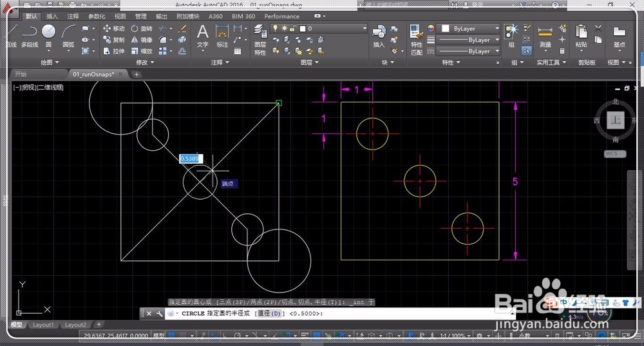Open the A360 ribbon tab

(216, 17)
